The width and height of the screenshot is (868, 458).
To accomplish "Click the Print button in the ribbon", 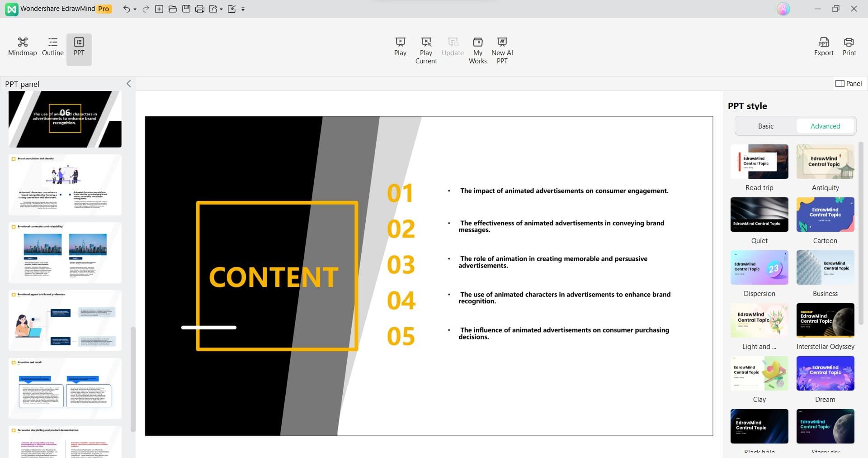I will [849, 48].
